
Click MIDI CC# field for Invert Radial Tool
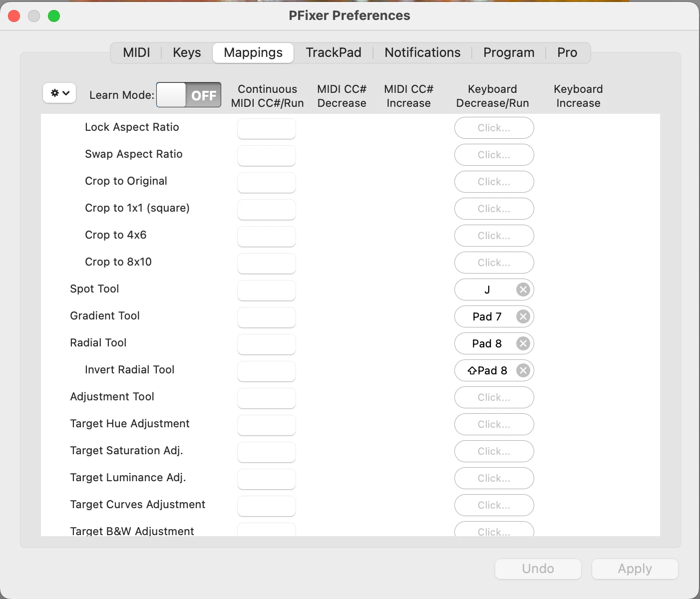[267, 371]
